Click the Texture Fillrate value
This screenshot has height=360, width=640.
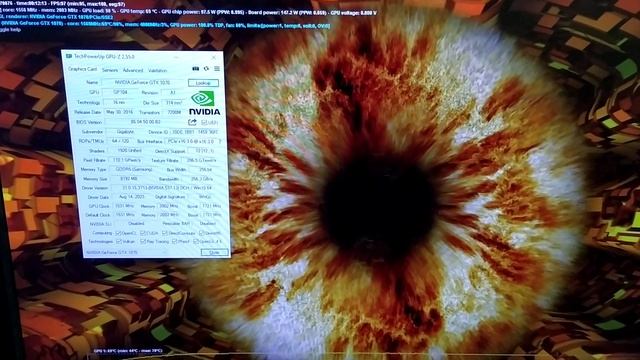pyautogui.click(x=201, y=160)
